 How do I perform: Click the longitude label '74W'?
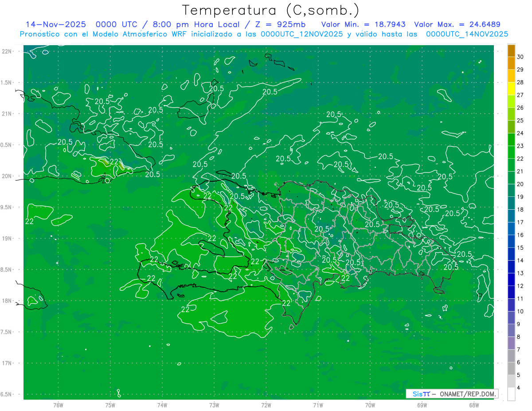click(162, 405)
